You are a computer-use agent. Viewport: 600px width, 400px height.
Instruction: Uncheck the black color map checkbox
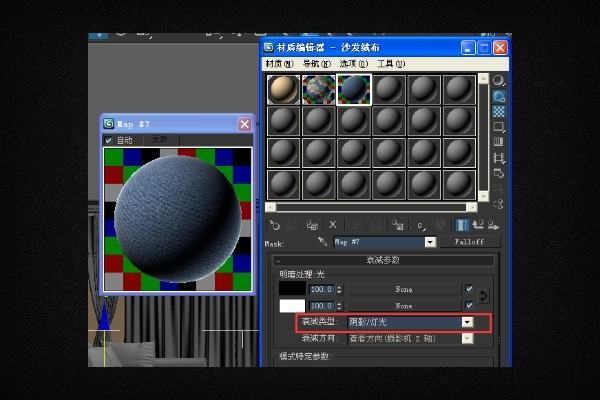coord(469,289)
